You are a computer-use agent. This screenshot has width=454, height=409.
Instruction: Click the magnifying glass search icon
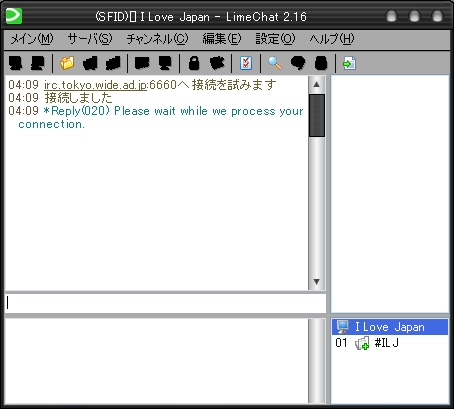pos(275,63)
